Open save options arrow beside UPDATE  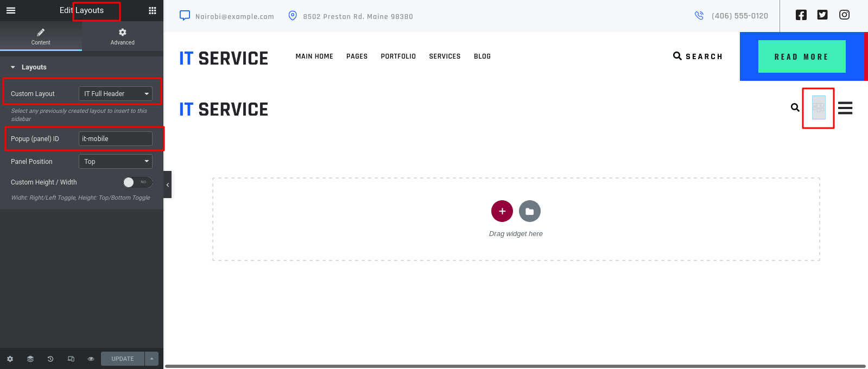click(x=152, y=359)
